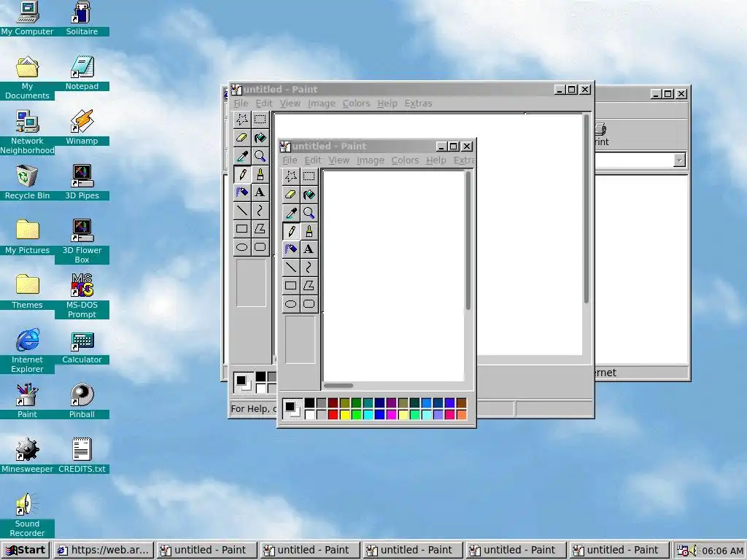The height and width of the screenshot is (560, 747).
Task: Pick the Text tool in back Paint window
Action: (x=260, y=192)
